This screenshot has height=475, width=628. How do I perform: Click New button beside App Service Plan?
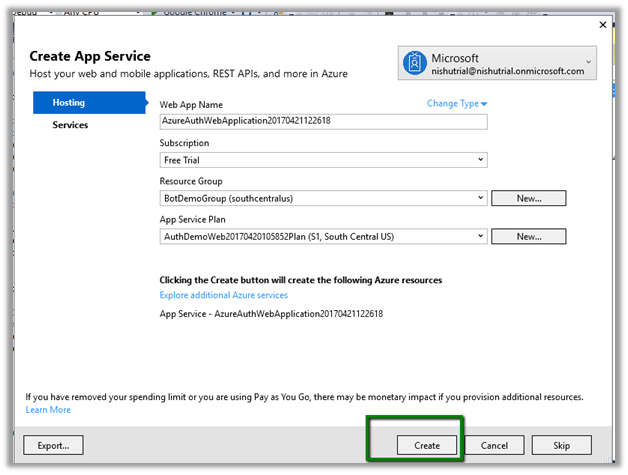(528, 236)
